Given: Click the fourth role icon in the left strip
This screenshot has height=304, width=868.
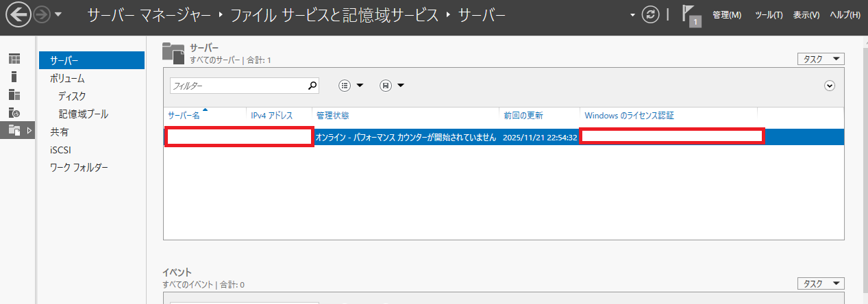Looking at the screenshot, I should (x=14, y=112).
